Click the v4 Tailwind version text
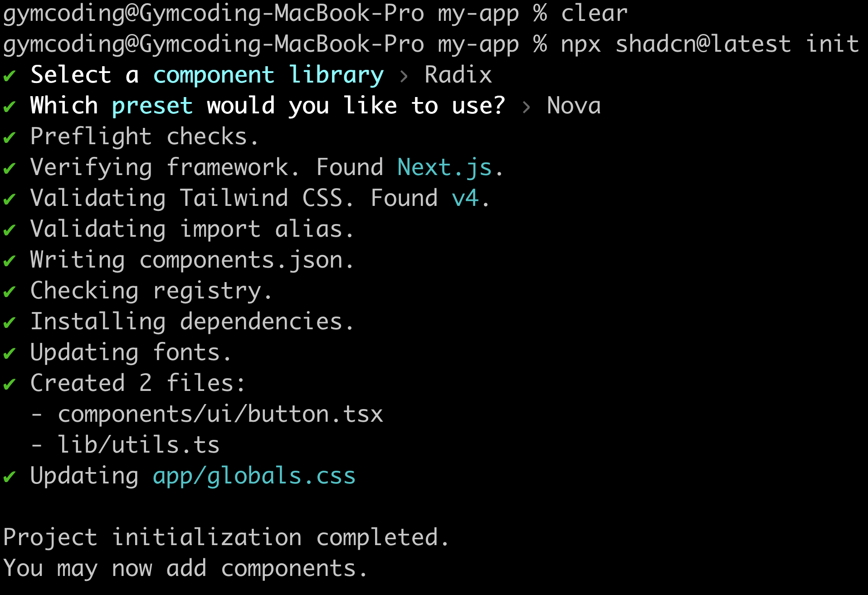 pos(465,199)
